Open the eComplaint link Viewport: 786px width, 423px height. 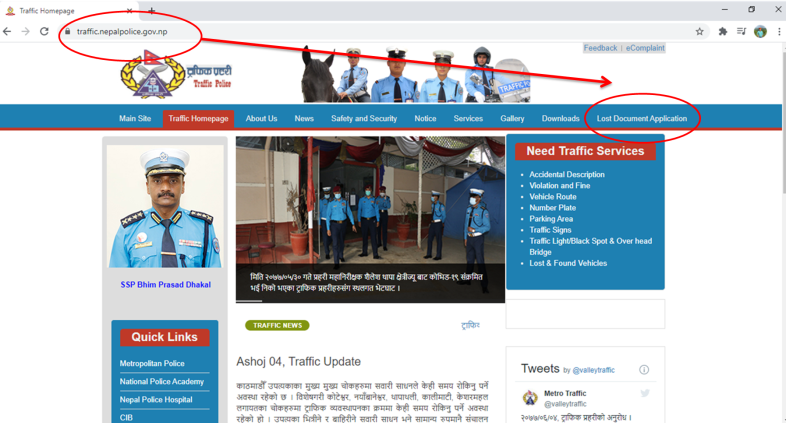pos(645,48)
